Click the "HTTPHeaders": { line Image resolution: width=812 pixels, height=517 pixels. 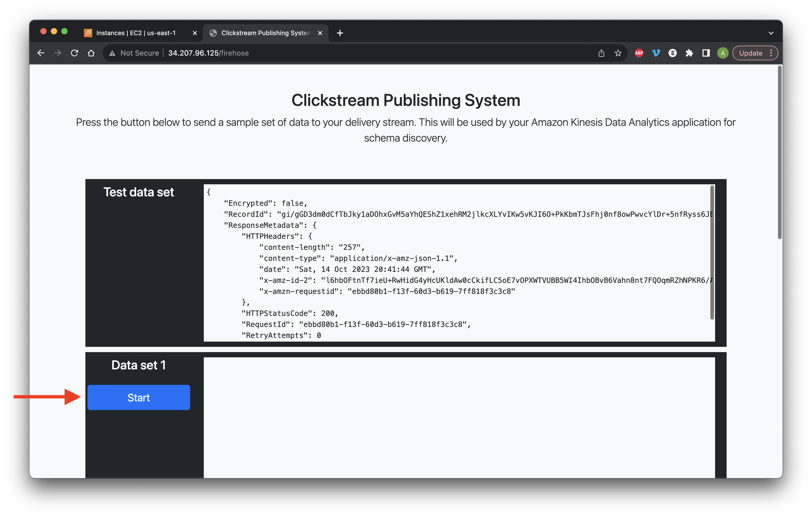click(x=277, y=236)
